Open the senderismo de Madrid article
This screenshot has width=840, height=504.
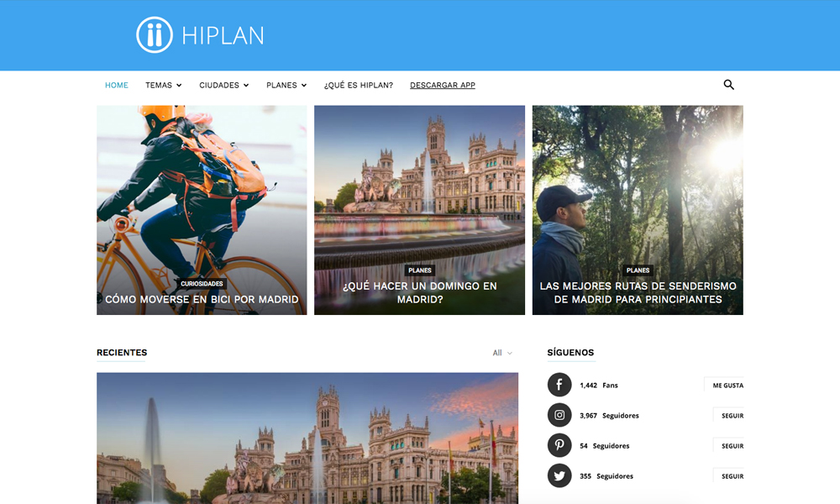(x=638, y=292)
